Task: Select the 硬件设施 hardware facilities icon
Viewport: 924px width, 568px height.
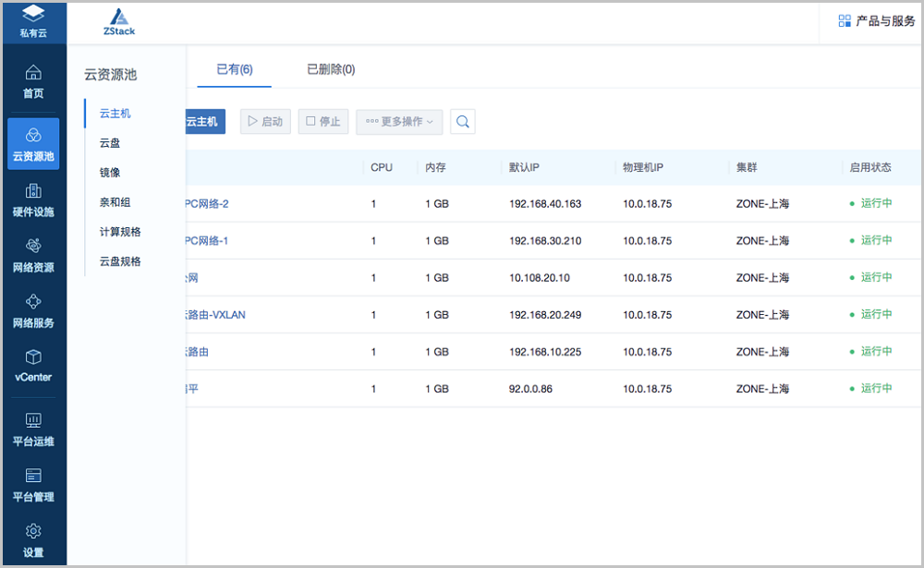Action: click(33, 191)
